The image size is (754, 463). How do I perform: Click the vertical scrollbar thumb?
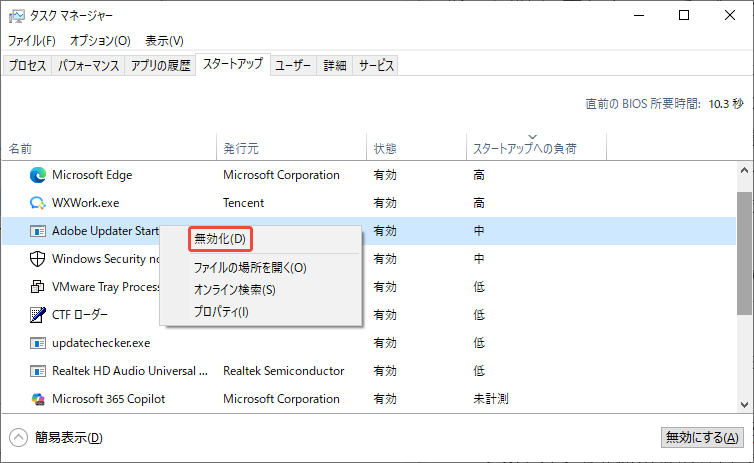tap(744, 253)
